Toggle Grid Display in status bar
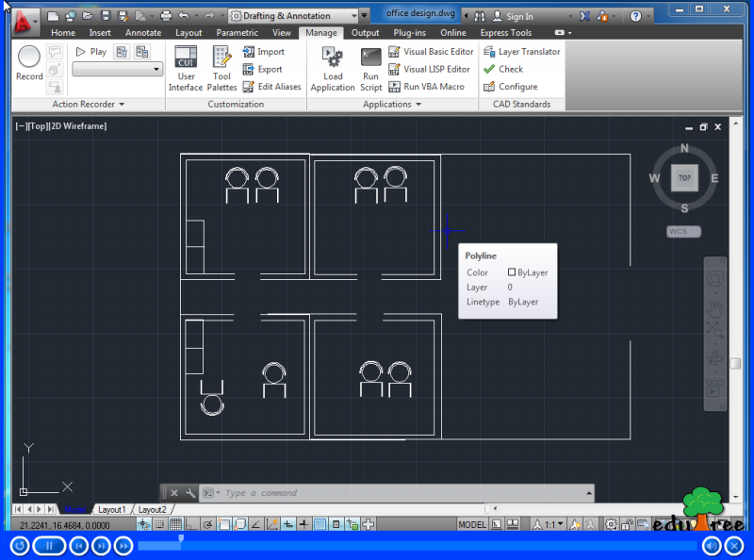The height and width of the screenshot is (560, 754). click(x=175, y=524)
